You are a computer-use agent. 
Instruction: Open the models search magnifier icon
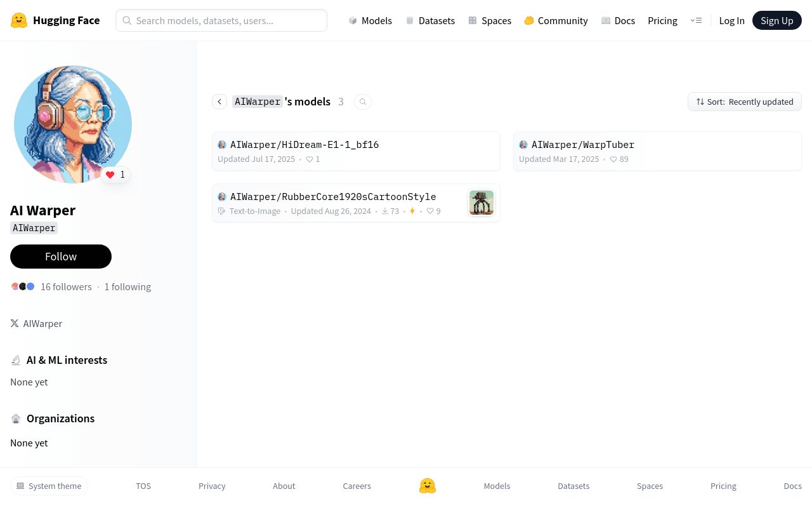coord(363,102)
